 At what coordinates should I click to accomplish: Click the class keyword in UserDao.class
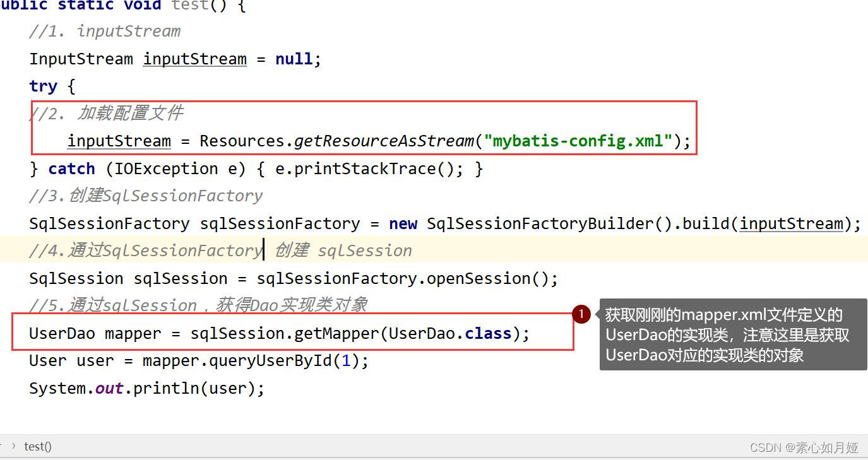point(488,333)
